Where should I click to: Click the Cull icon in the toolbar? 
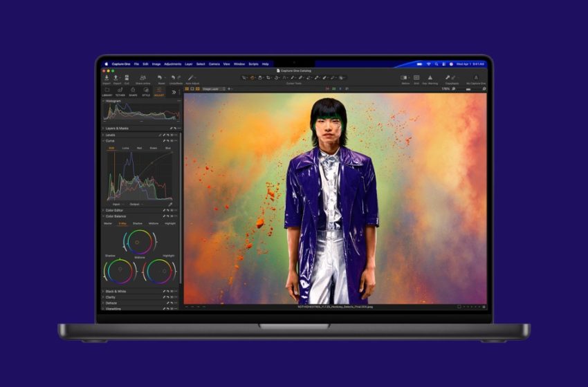point(126,77)
